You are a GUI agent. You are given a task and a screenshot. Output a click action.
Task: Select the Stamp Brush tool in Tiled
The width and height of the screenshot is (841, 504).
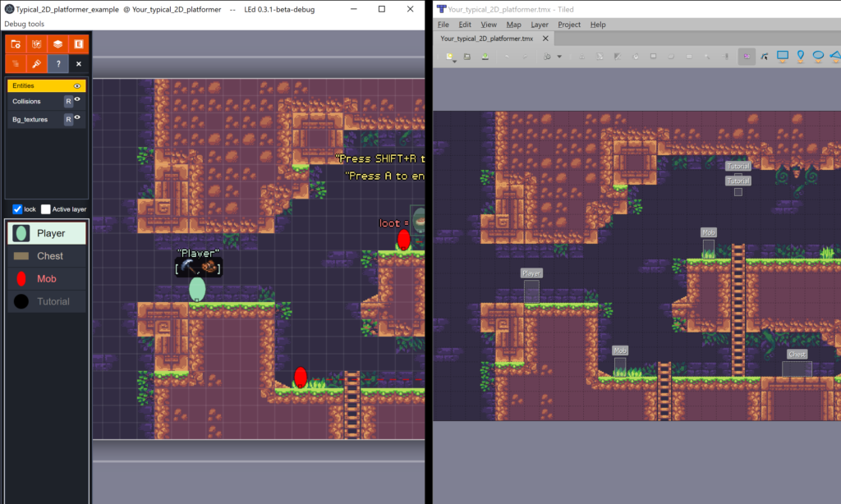581,57
